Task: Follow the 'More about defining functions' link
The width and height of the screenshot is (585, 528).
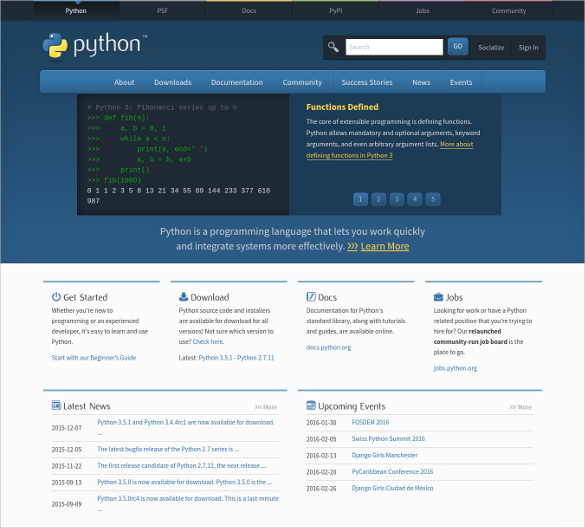Action: (x=349, y=155)
